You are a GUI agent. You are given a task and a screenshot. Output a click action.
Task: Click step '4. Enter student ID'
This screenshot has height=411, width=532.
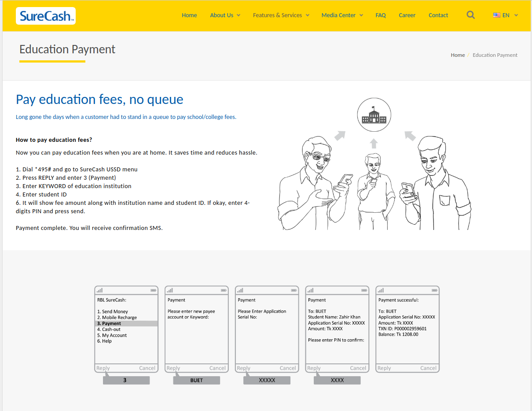(41, 194)
